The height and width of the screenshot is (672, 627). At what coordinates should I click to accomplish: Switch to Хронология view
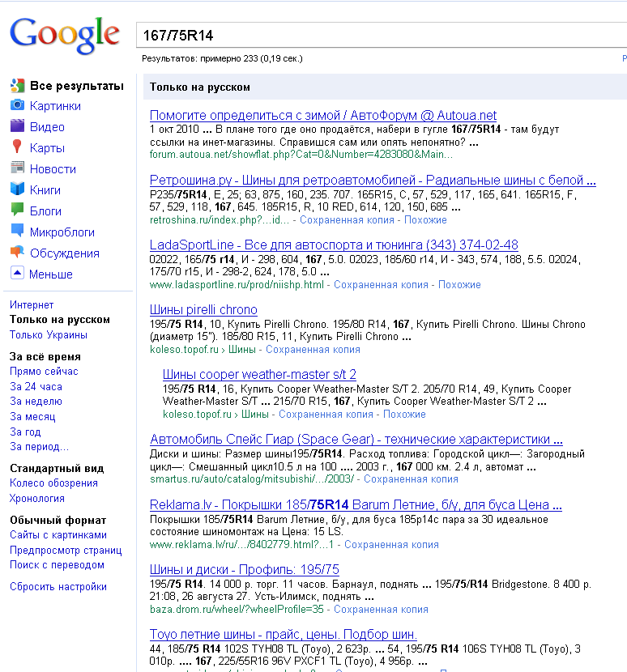(x=37, y=499)
